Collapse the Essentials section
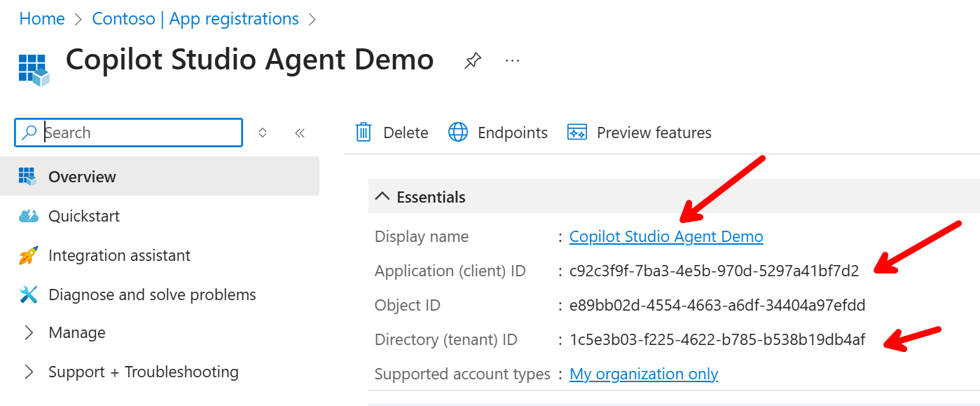 382,197
